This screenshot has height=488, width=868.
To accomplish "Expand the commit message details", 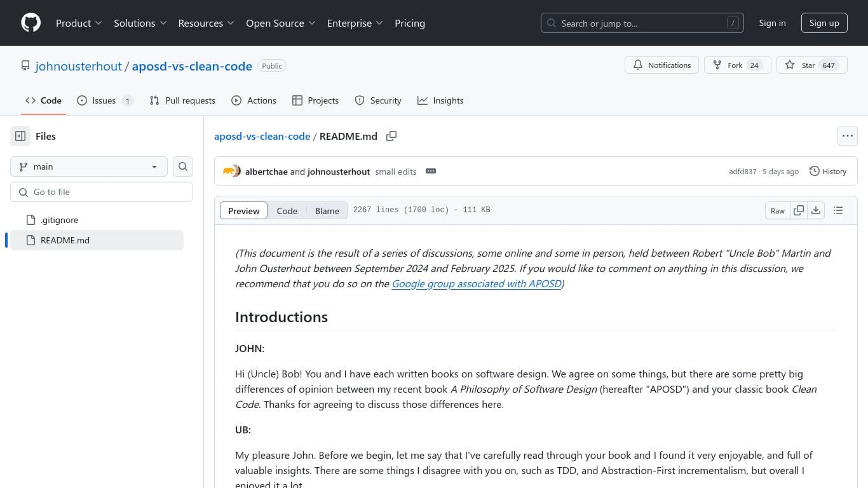I will pos(431,172).
